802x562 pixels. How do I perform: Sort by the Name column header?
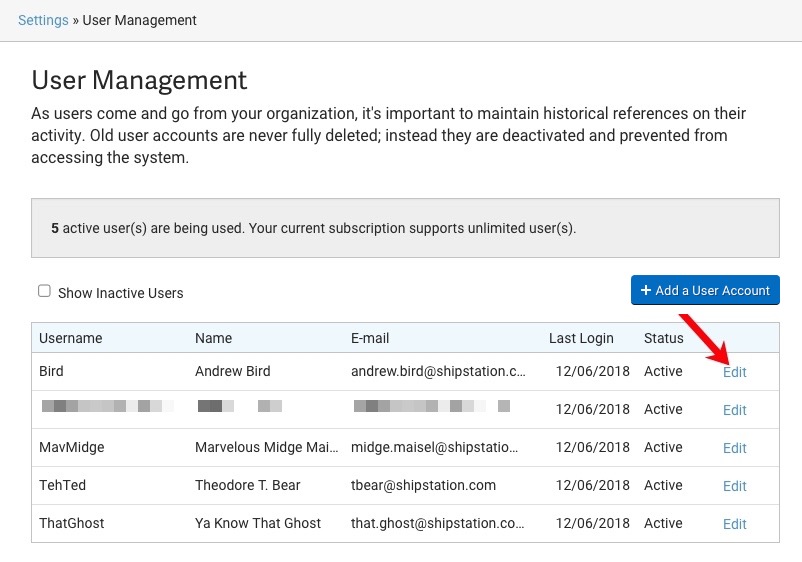(213, 338)
